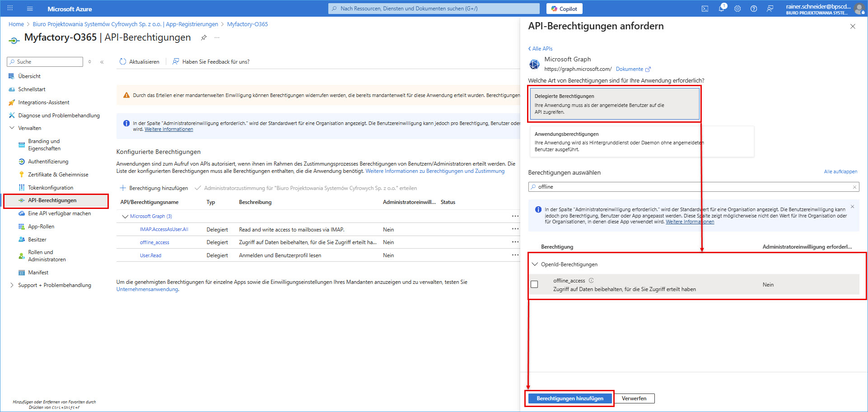Click the sort arrows next to the Suche box

[x=90, y=62]
